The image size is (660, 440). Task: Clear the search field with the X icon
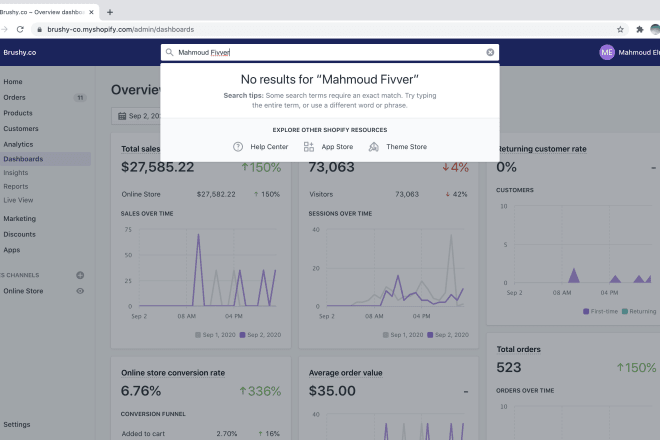pos(490,52)
